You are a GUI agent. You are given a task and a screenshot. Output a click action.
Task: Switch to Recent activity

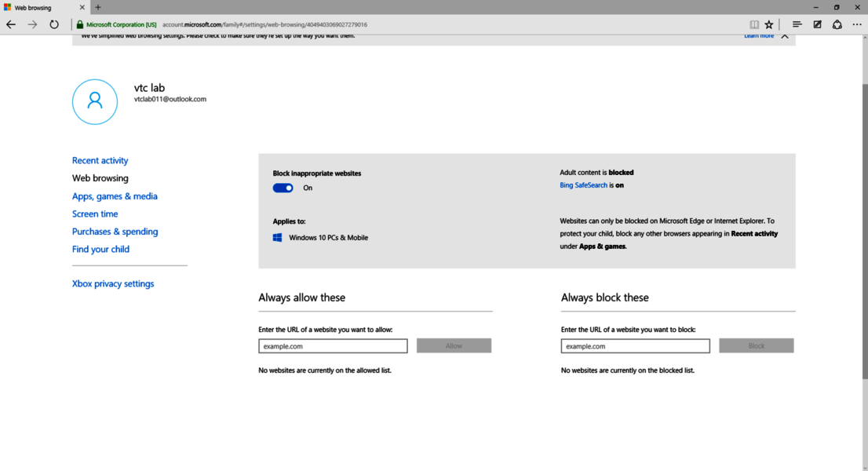coord(100,160)
